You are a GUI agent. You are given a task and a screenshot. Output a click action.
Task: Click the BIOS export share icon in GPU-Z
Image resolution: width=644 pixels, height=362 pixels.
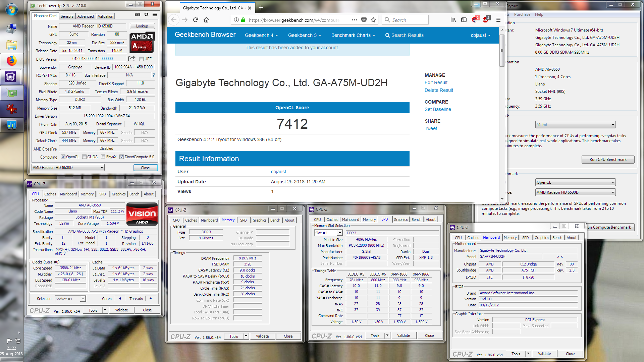(x=131, y=59)
